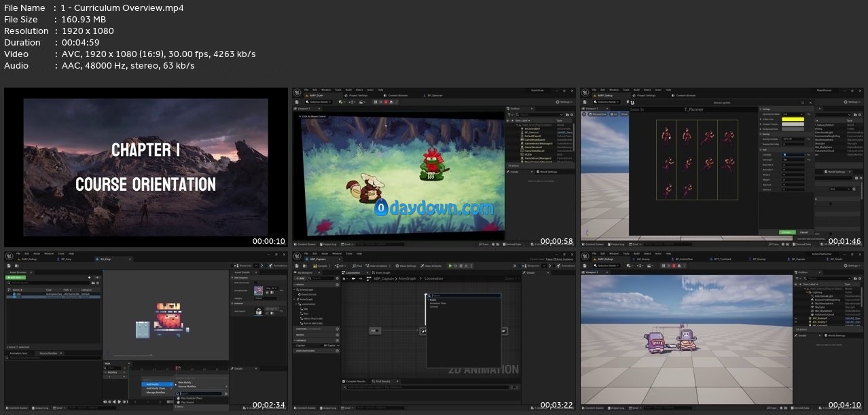Click the Perspective button in the 00:01:46 viewport
The width and height of the screenshot is (868, 415).
[596, 114]
